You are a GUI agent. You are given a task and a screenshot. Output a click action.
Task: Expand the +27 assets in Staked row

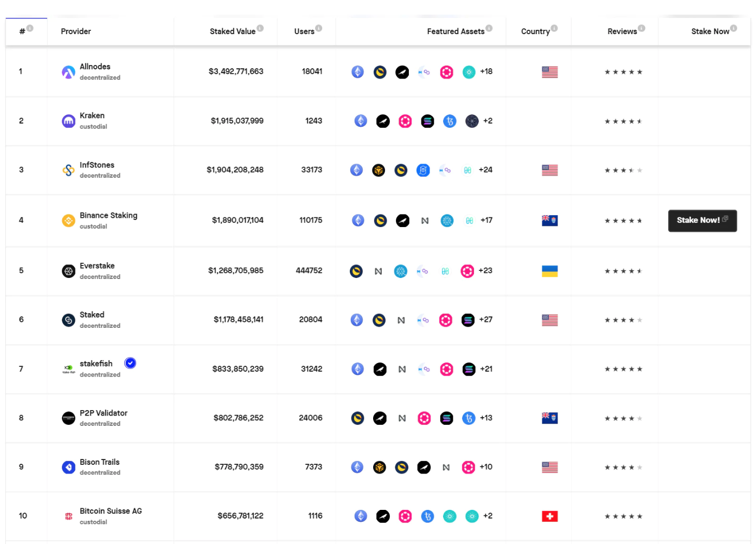[486, 320]
